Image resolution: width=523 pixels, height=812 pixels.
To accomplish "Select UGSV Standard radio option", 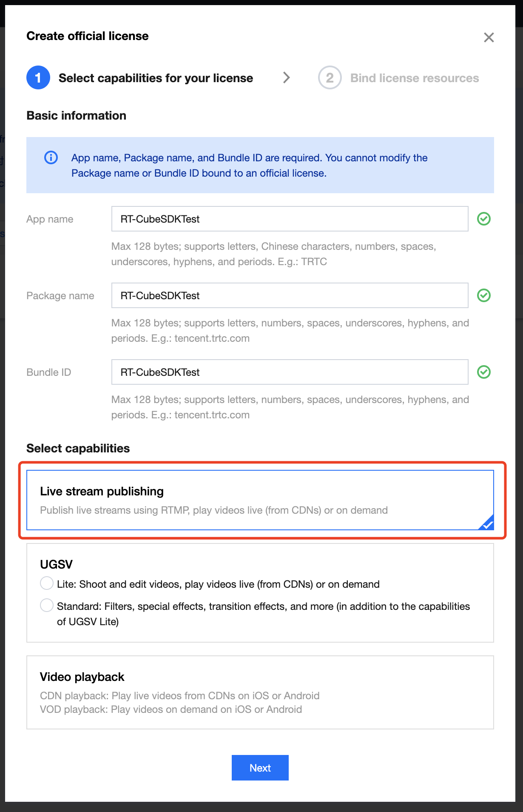I will click(x=47, y=605).
